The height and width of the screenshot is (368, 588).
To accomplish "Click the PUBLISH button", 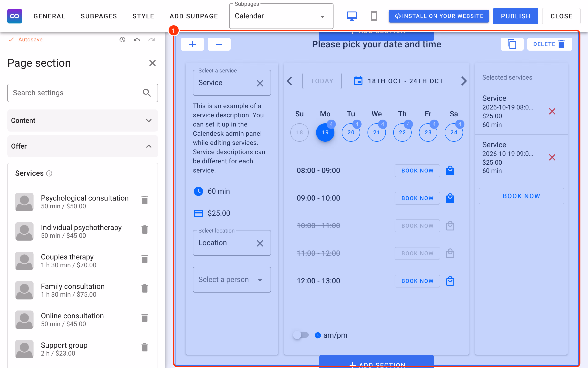I will click(516, 16).
